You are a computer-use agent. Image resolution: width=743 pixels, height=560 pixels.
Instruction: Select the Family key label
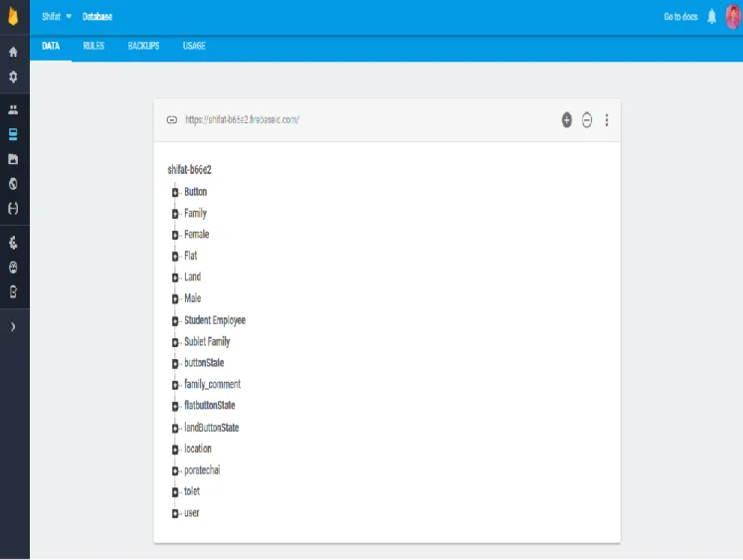(196, 213)
